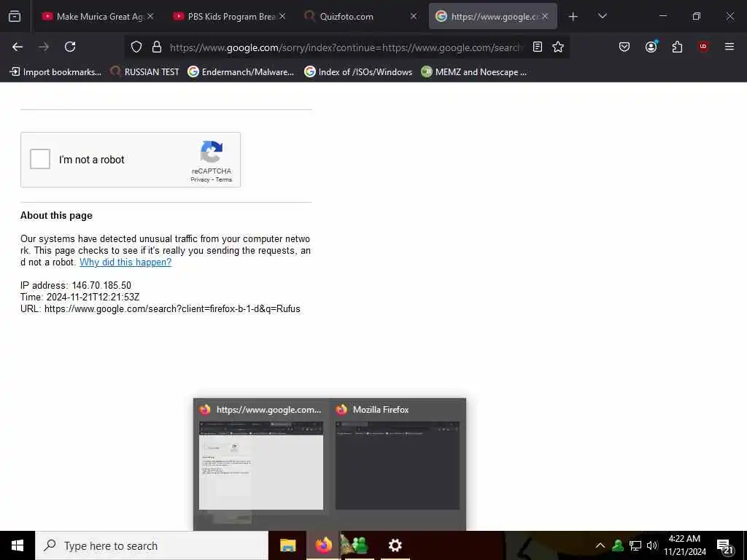Close the Quizfoto.com tab
The height and width of the screenshot is (560, 747).
click(x=414, y=16)
